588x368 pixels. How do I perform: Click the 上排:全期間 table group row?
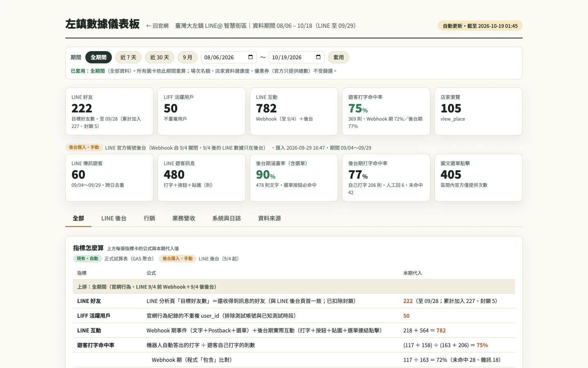[294, 287]
